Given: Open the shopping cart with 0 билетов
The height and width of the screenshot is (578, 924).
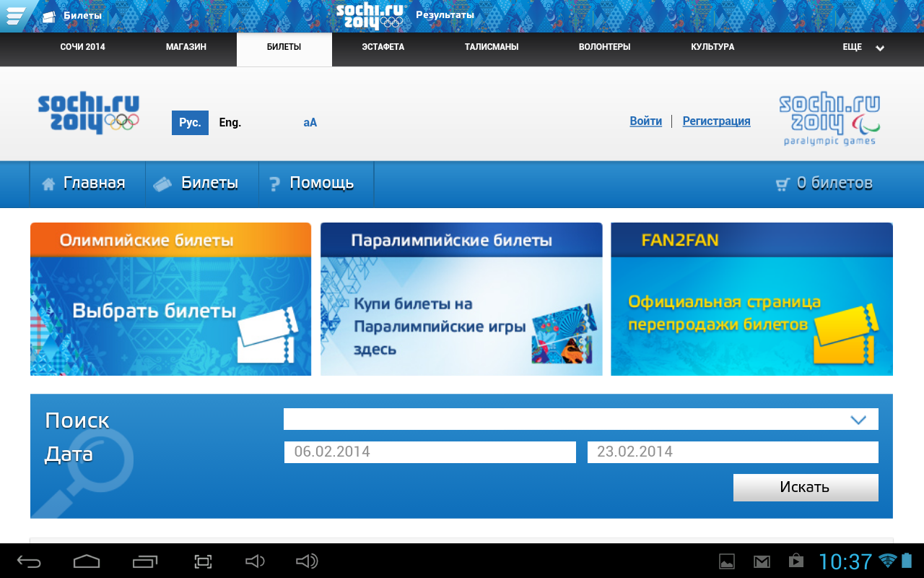Looking at the screenshot, I should click(824, 184).
